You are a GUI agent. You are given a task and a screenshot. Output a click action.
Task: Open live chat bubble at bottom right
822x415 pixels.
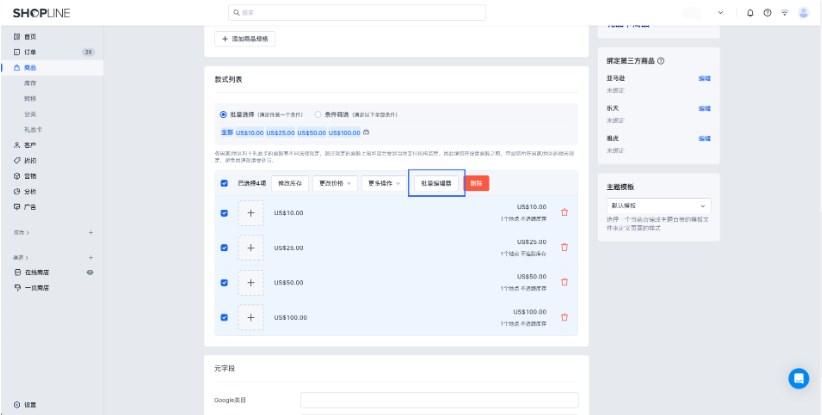798,378
